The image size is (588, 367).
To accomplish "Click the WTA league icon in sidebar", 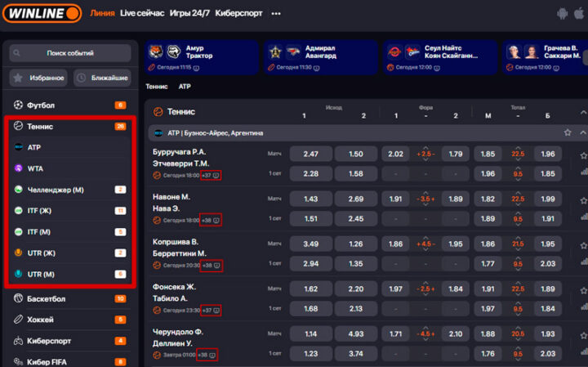I will pyautogui.click(x=19, y=168).
